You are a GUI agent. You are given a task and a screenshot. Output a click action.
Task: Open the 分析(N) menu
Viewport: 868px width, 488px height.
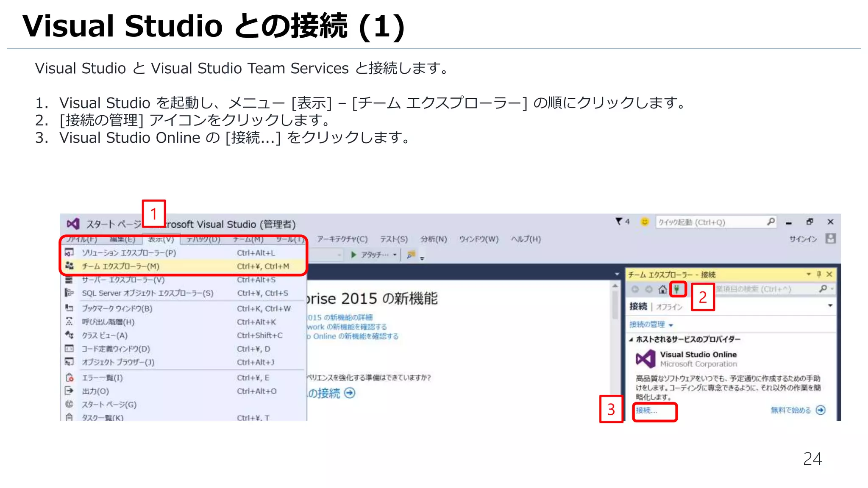[x=434, y=239]
